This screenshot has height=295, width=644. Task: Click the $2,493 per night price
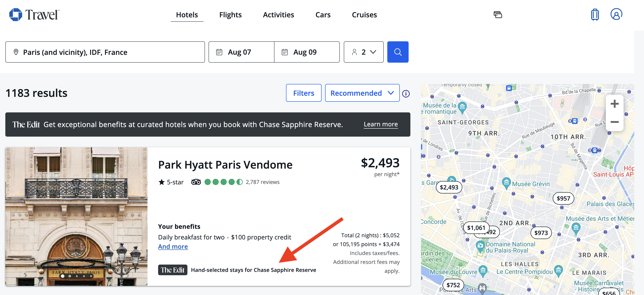pos(380,163)
